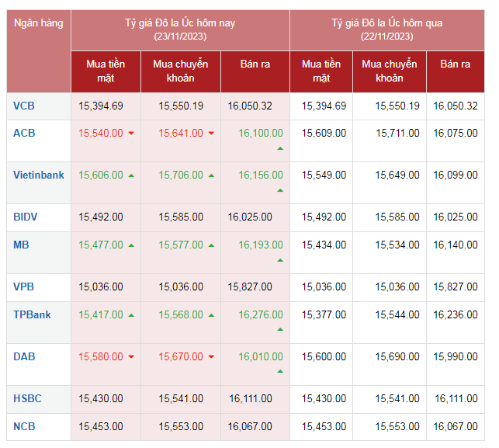The width and height of the screenshot is (499, 448).
Task: Open the Vietinbank bank link
Action: (39, 175)
